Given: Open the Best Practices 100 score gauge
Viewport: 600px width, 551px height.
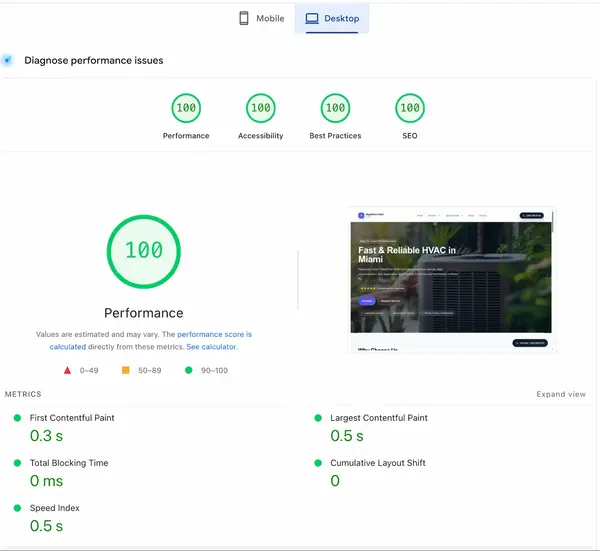Looking at the screenshot, I should (335, 108).
